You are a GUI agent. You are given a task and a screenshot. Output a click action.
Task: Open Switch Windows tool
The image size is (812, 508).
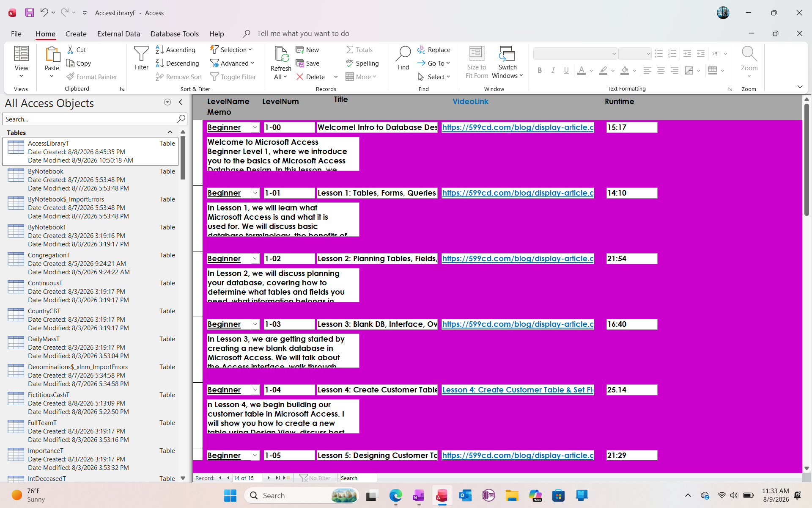(x=507, y=62)
